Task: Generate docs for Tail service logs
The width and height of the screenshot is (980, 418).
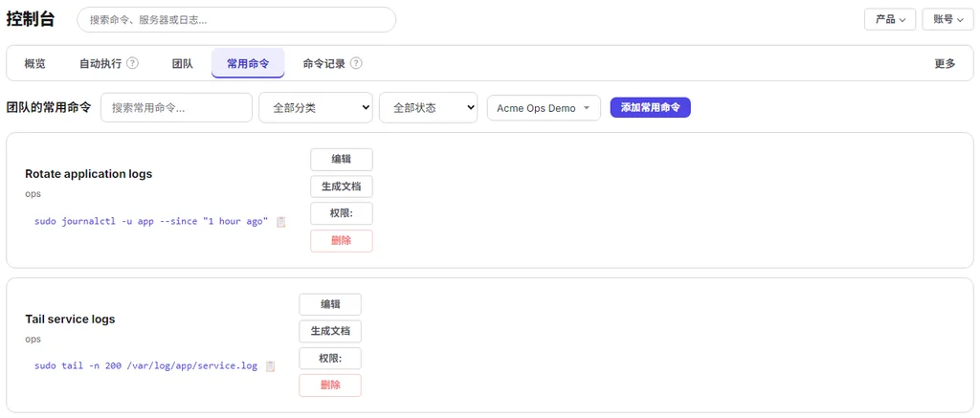Action: tap(330, 331)
